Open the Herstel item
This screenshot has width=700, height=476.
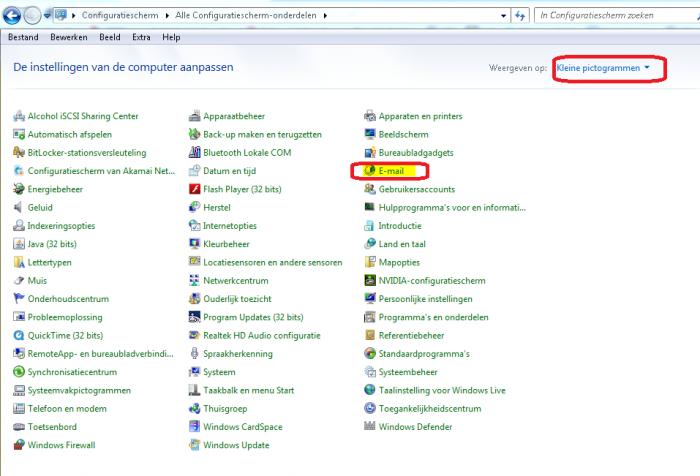[x=210, y=208]
